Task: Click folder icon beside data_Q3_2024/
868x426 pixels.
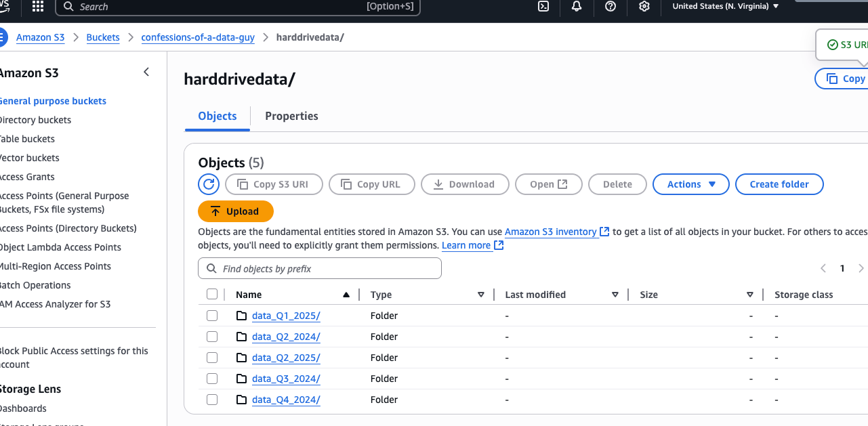Action: click(241, 379)
